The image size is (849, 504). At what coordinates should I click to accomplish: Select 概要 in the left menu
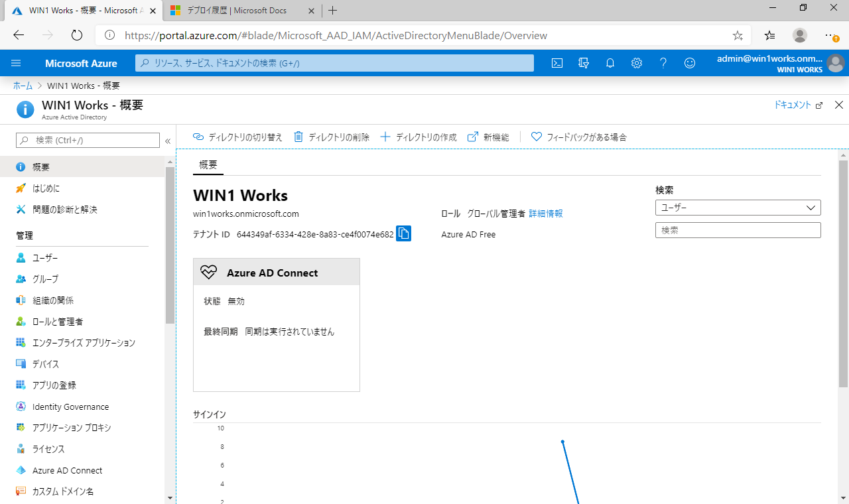(x=82, y=167)
